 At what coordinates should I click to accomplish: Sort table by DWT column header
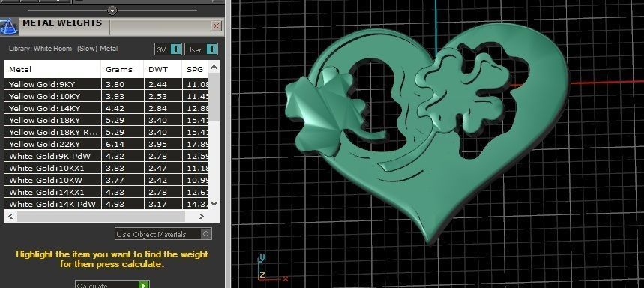[163, 70]
